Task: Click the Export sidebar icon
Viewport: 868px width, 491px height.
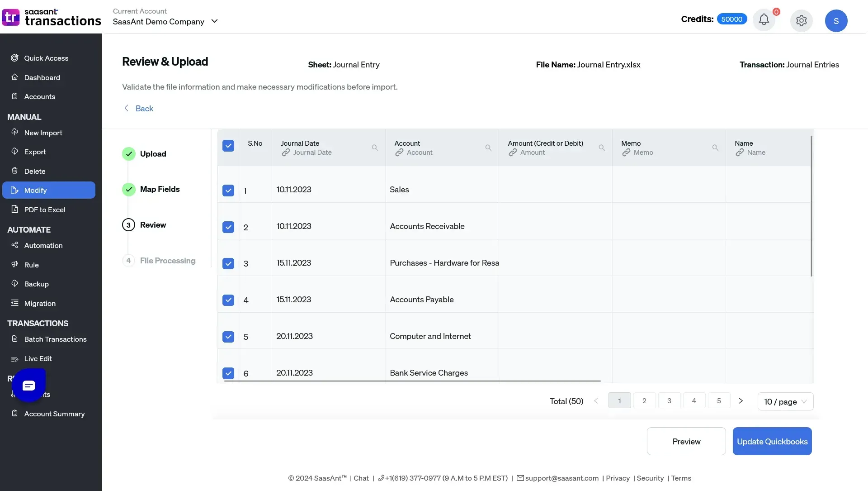Action: pyautogui.click(x=14, y=151)
